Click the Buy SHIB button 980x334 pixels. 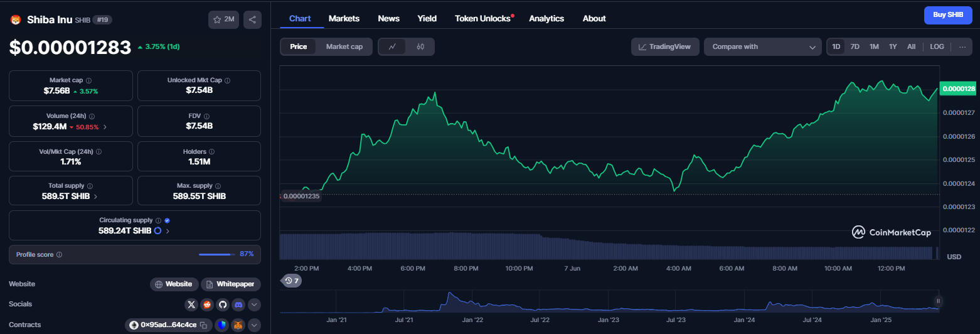[x=948, y=15]
